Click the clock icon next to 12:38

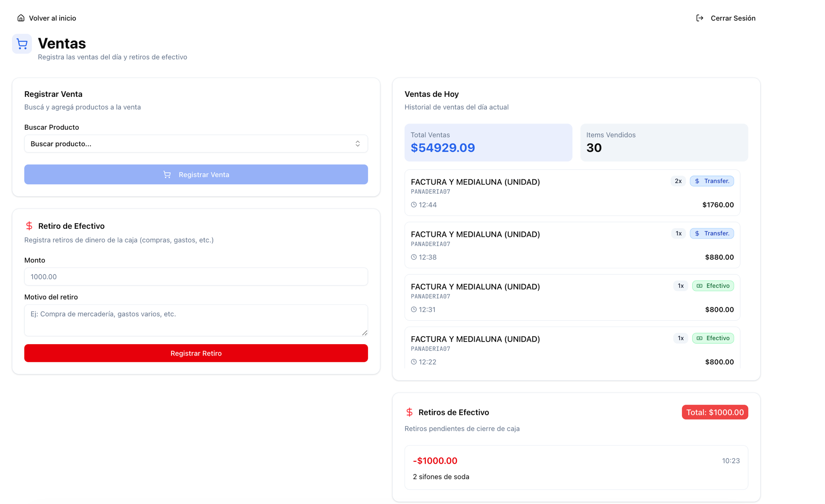click(x=414, y=257)
